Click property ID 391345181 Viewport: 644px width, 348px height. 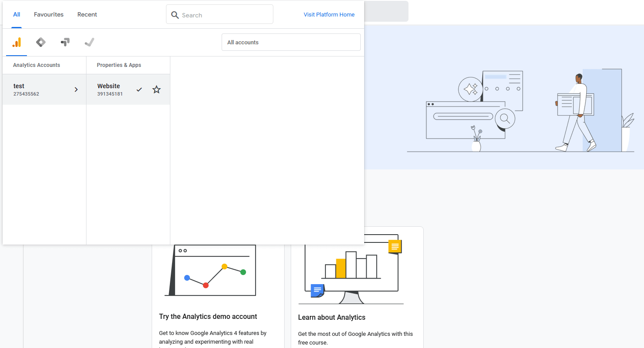[x=110, y=94]
